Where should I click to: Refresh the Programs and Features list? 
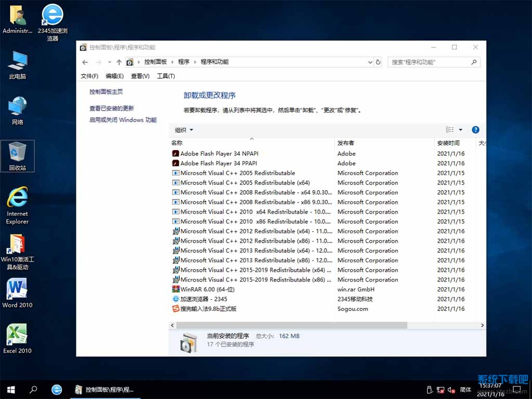pyautogui.click(x=378, y=62)
